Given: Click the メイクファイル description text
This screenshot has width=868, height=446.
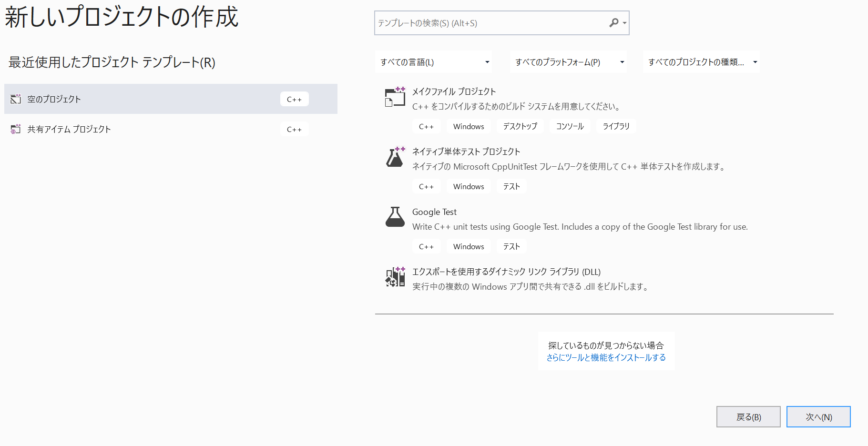Looking at the screenshot, I should [x=517, y=106].
